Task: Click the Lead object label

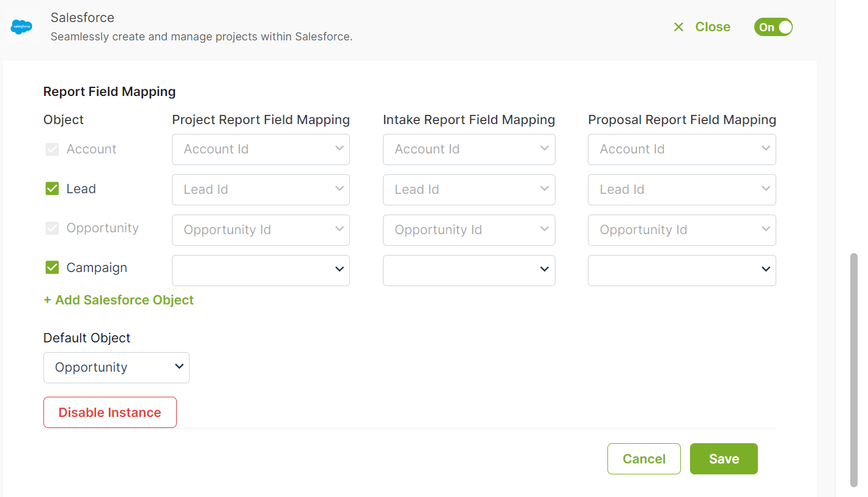Action: pos(81,189)
